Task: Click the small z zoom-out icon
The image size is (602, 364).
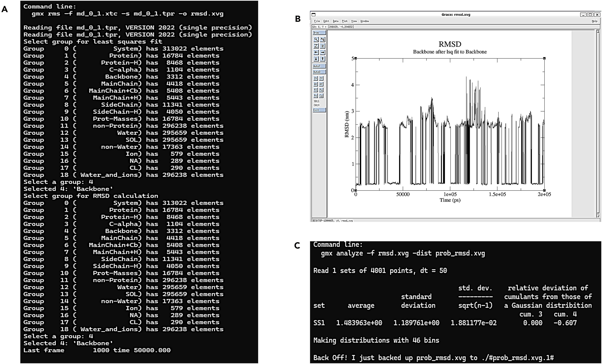Action: 322,46
